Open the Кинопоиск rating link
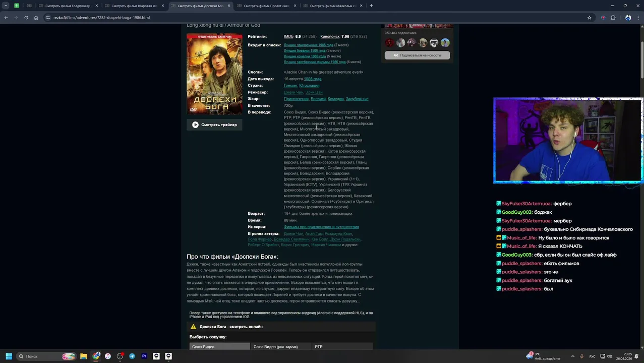 (330, 36)
